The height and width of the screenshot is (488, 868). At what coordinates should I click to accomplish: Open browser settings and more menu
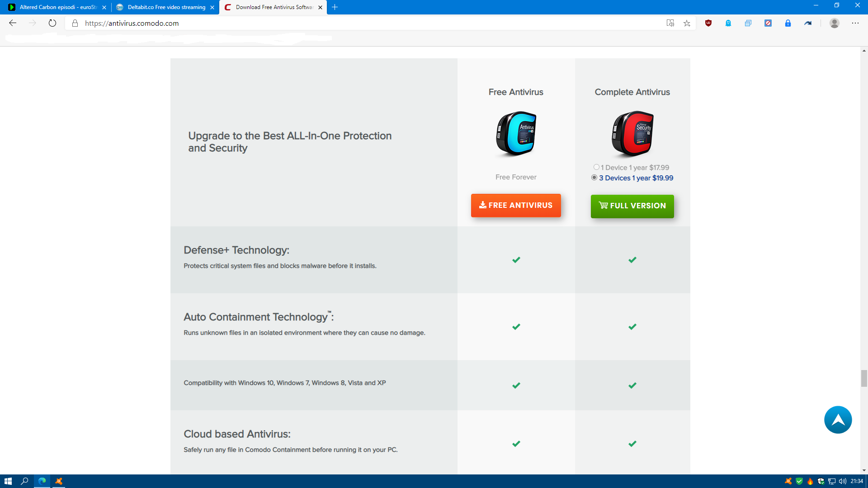click(855, 23)
